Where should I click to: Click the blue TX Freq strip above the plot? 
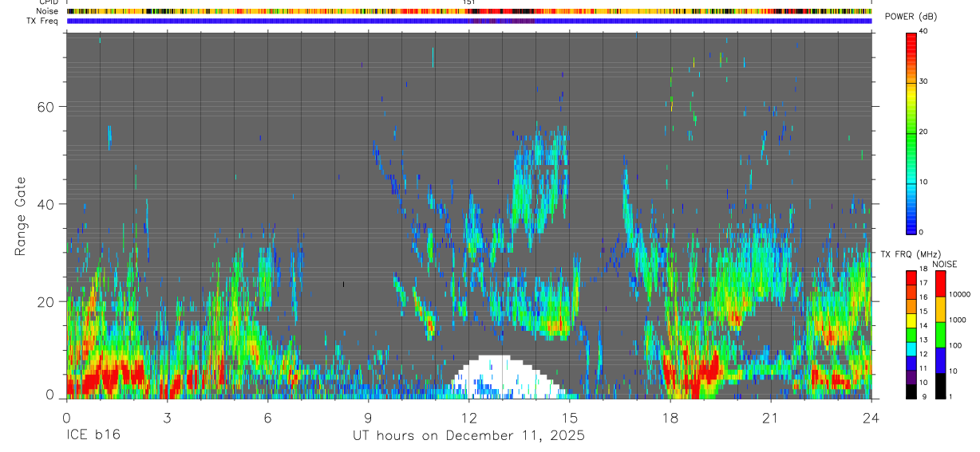469,21
